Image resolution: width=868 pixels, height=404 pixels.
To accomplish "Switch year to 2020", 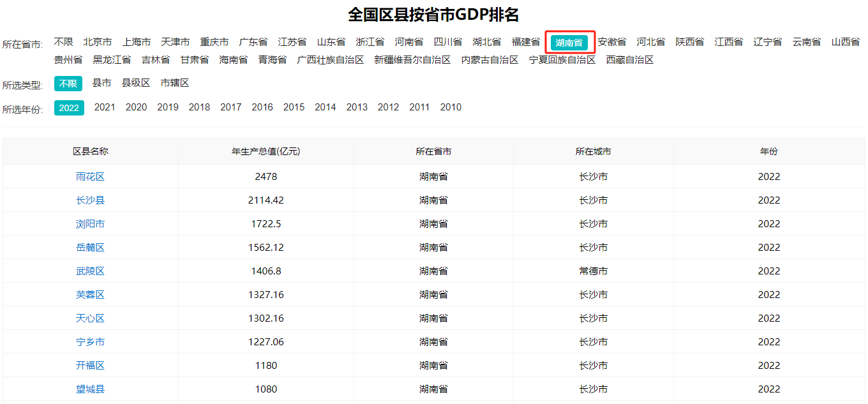I will tap(136, 107).
